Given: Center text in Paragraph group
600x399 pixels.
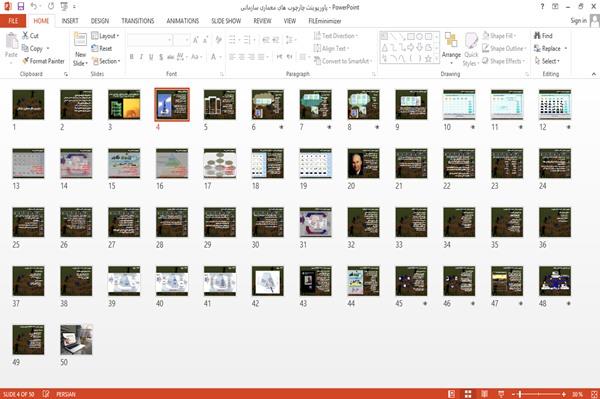Looking at the screenshot, I should 241,57.
